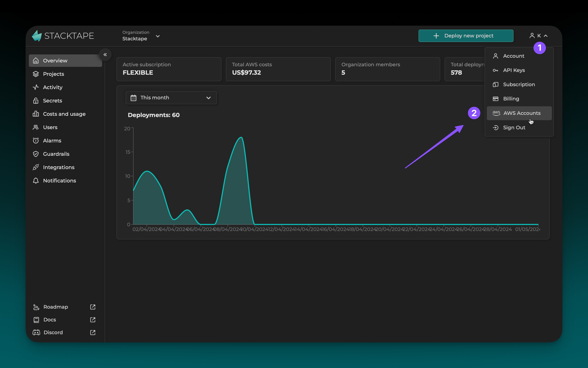Open Alarms page in sidebar
This screenshot has width=588, height=368.
65,141
